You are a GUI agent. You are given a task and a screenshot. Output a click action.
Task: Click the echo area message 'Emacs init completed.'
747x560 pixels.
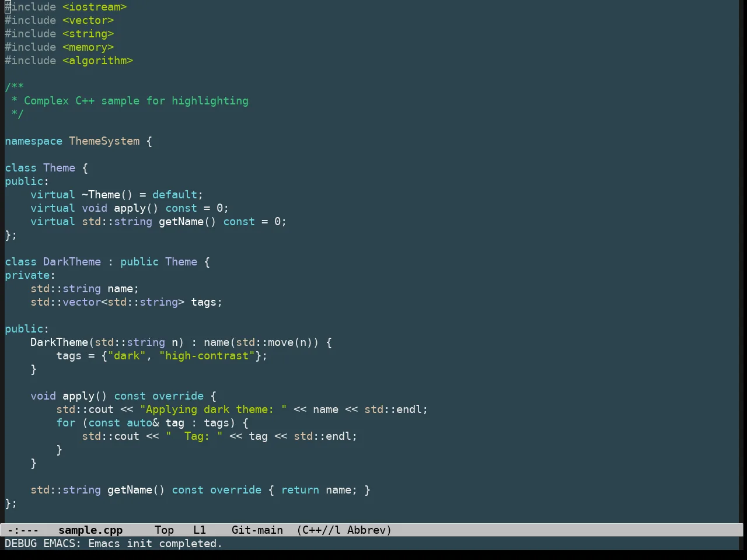click(x=155, y=544)
